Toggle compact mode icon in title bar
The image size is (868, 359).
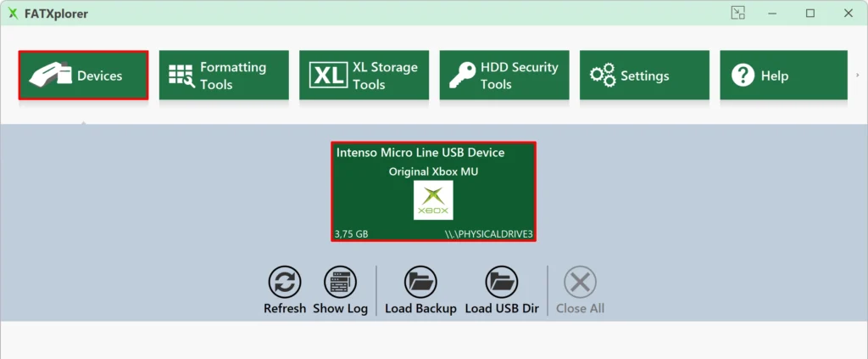[738, 13]
